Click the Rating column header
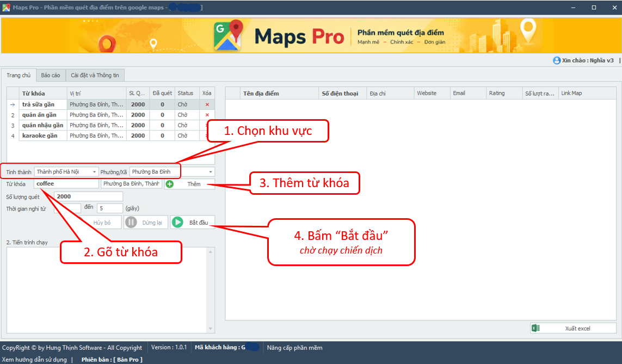Screen dimensions: 622x364 tap(504, 94)
